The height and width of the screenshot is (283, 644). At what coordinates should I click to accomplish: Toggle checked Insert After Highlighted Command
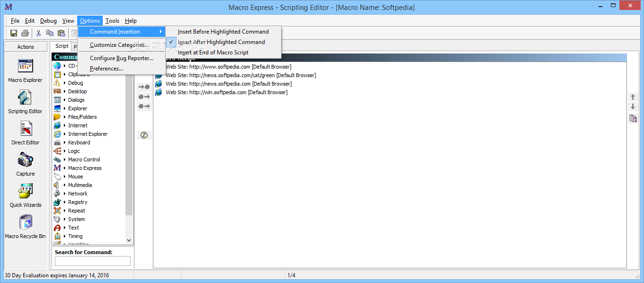click(x=223, y=42)
